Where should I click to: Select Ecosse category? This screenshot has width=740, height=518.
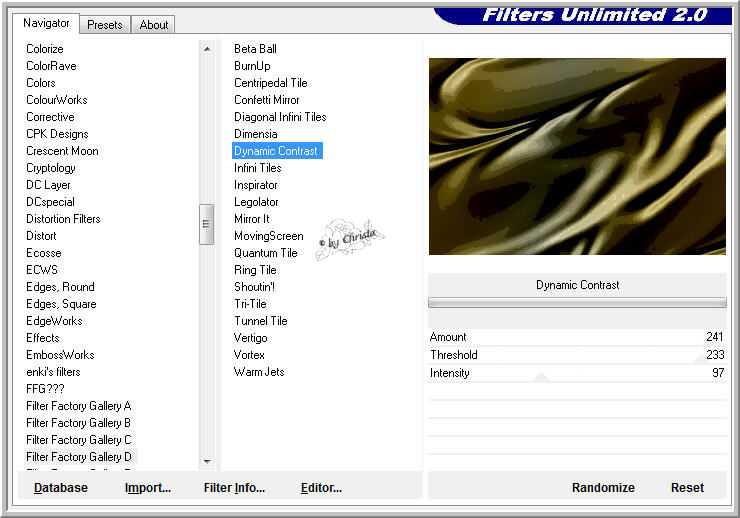(44, 253)
